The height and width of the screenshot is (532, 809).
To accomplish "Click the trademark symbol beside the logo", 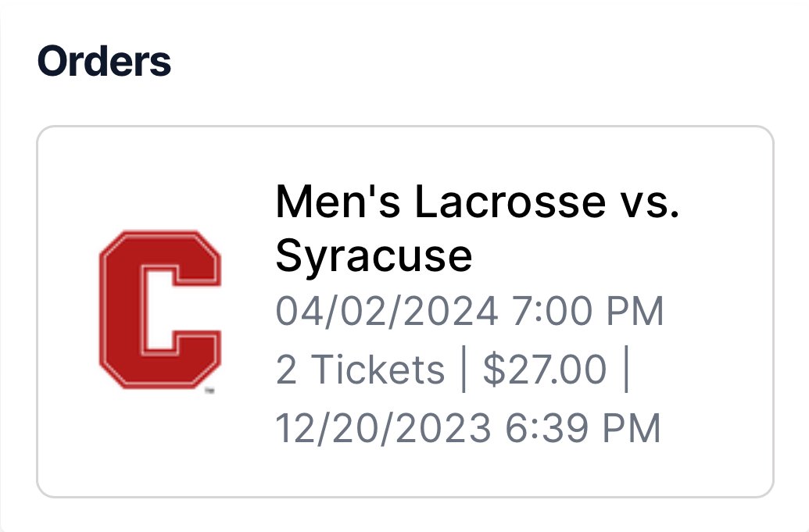I will click(209, 391).
